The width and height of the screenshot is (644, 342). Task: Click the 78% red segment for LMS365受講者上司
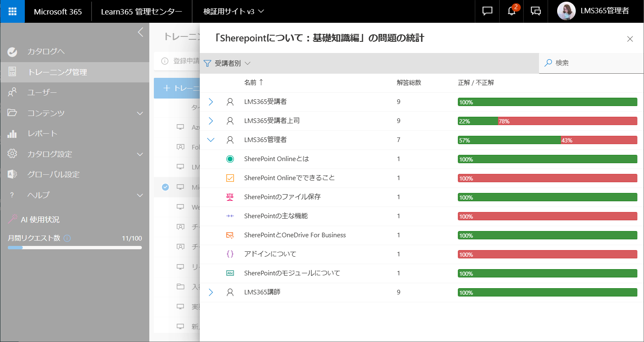click(567, 121)
